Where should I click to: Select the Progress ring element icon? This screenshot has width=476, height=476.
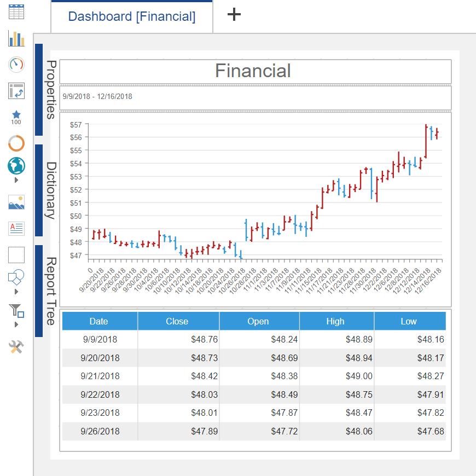(x=16, y=143)
